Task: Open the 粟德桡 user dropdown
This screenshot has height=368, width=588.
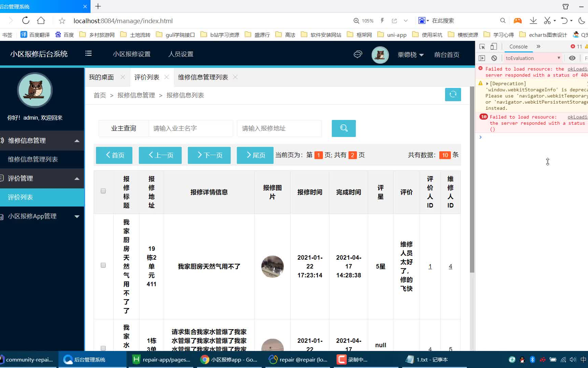Action: 410,55
